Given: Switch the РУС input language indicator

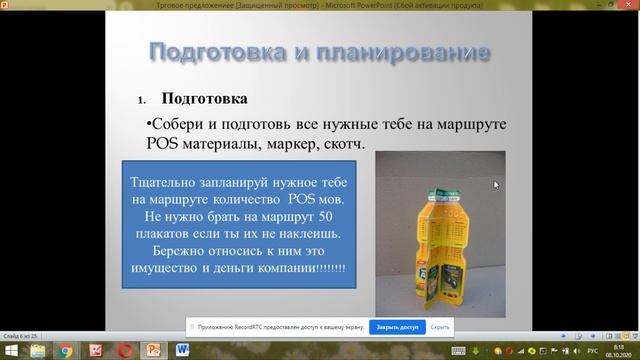Looking at the screenshot, I should click(592, 351).
